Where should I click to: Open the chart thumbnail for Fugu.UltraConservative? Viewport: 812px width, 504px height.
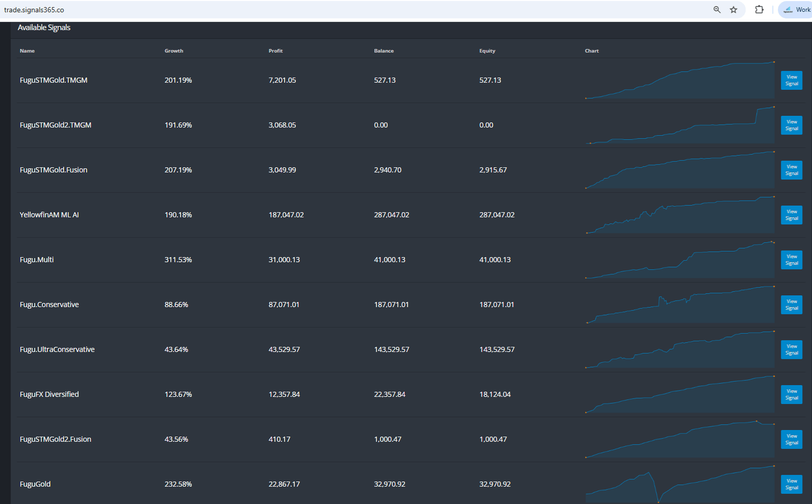[679, 349]
